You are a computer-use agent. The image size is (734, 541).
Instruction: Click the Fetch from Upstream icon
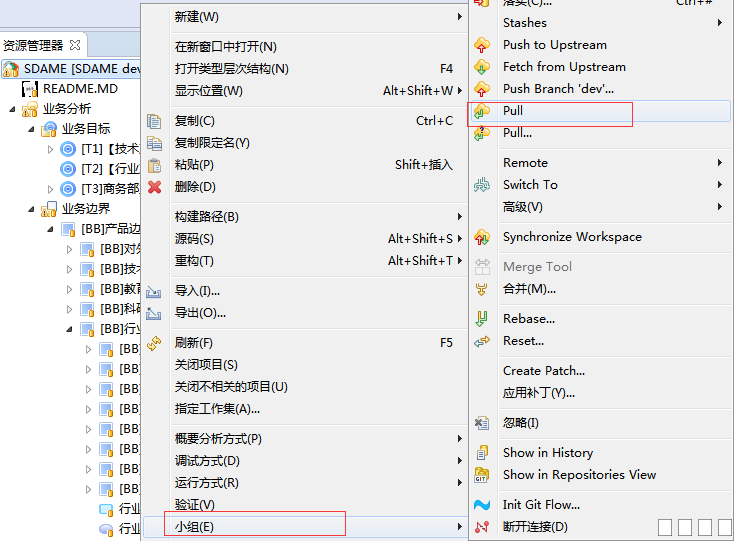[x=483, y=67]
